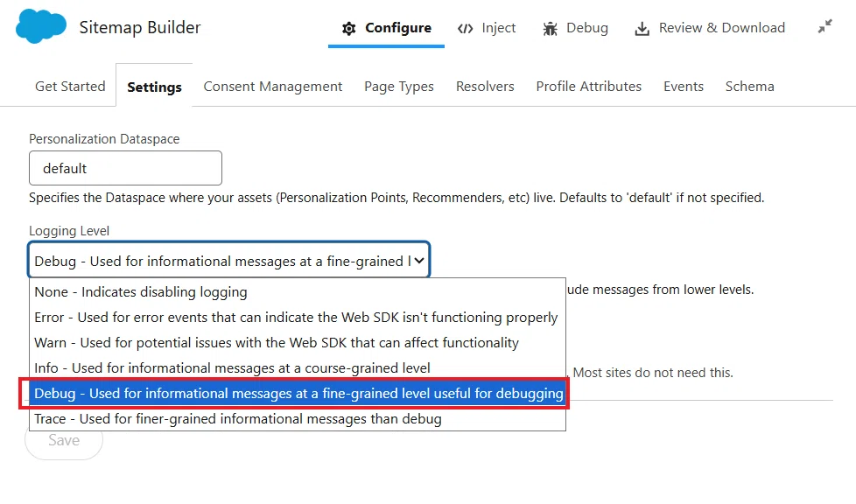Screen dimensions: 856x504
Task: Switch to Consent Management tab
Action: click(x=273, y=87)
